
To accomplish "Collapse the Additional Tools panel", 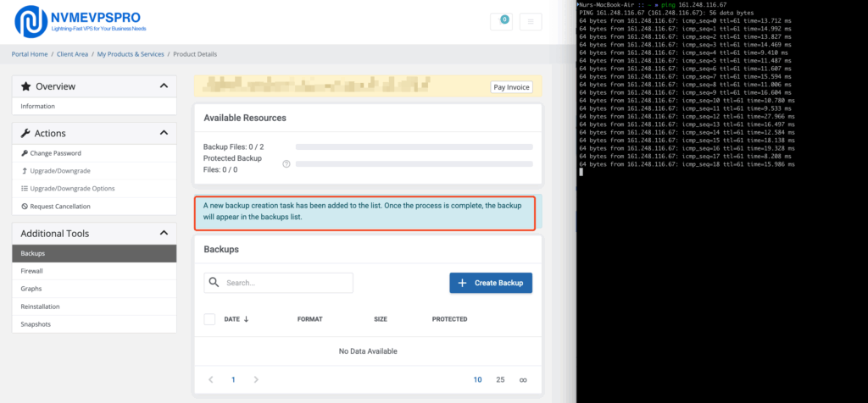I will tap(164, 233).
